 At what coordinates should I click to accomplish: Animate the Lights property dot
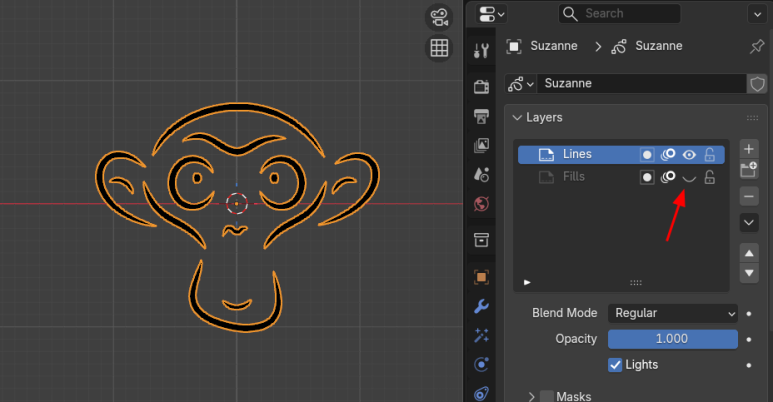(749, 365)
